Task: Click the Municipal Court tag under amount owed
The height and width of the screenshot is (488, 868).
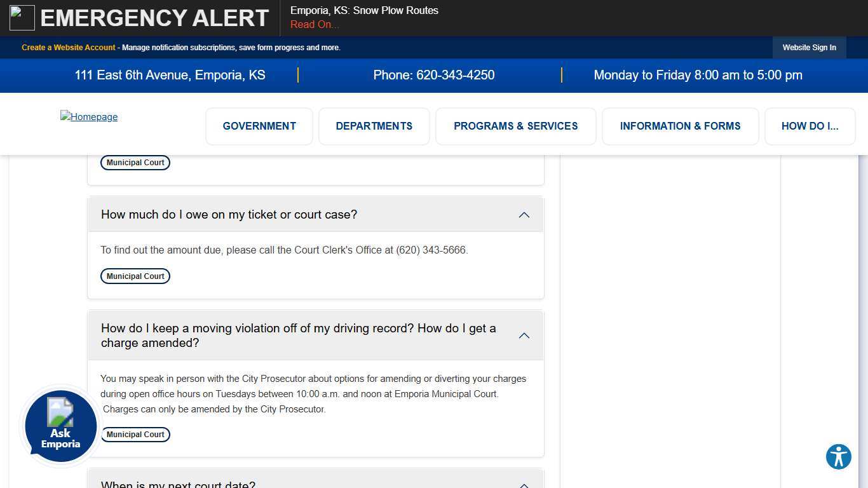Action: pos(135,276)
